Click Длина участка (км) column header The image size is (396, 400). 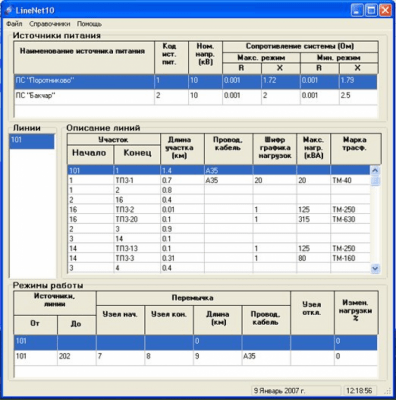(x=182, y=149)
